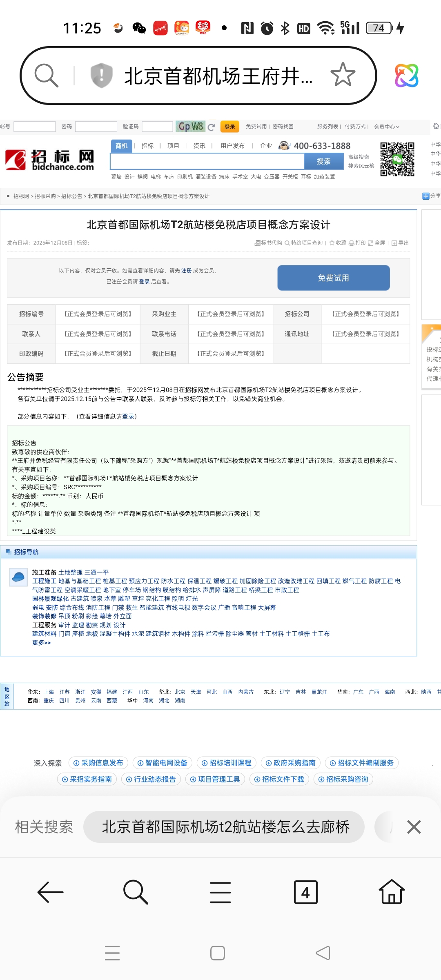The width and height of the screenshot is (441, 980).
Task: Tap related search 北京首都国际机场t2航站楼怎么去廊桥
Action: click(224, 827)
